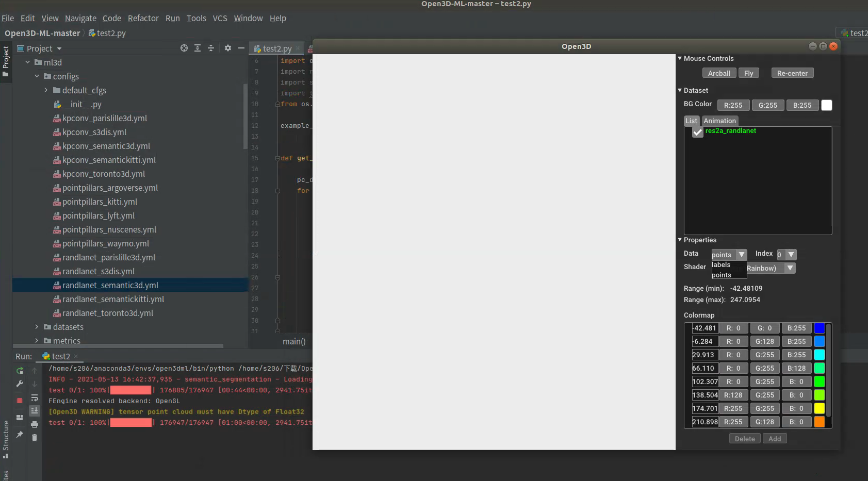868x481 pixels.
Task: Click Arcball mouse control button
Action: (x=719, y=73)
